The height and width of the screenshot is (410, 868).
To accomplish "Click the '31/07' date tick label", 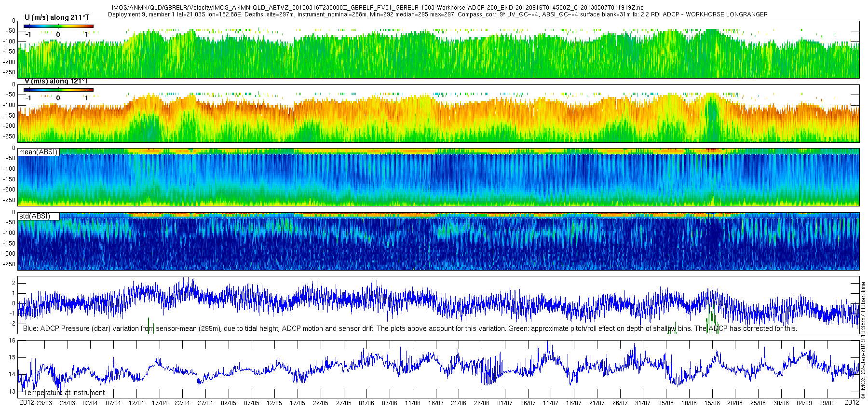I will point(643,403).
